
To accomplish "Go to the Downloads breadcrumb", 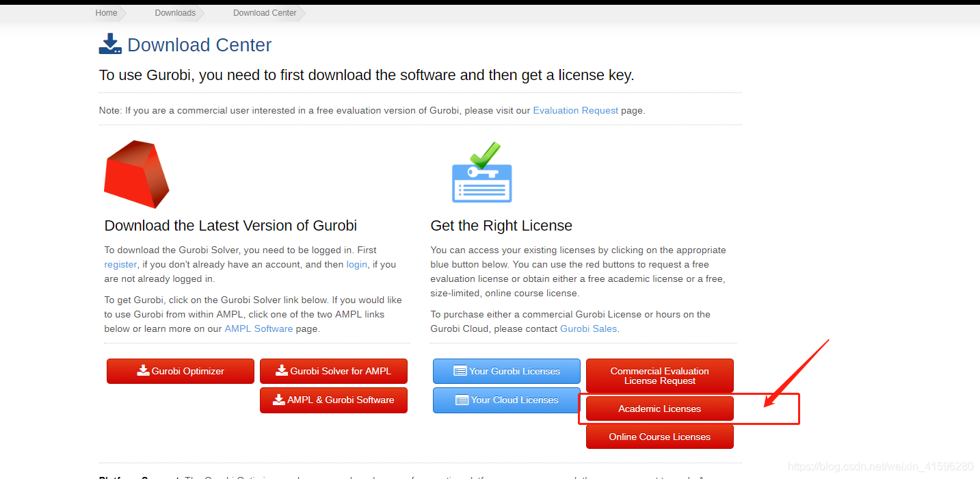I will [x=175, y=13].
